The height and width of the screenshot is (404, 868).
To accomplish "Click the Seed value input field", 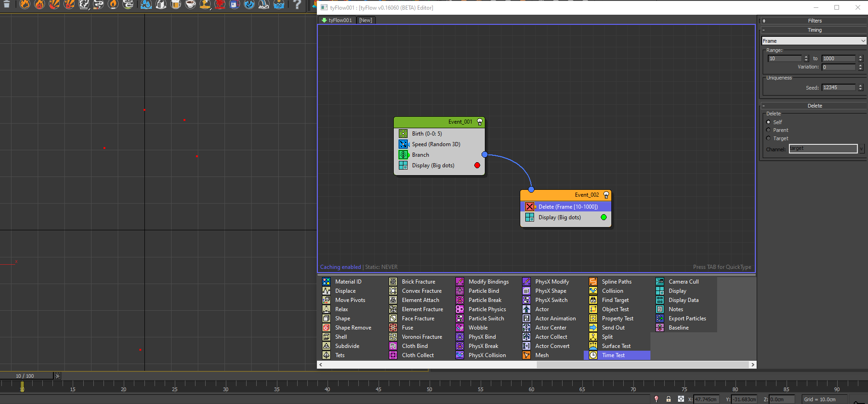I will 838,87.
